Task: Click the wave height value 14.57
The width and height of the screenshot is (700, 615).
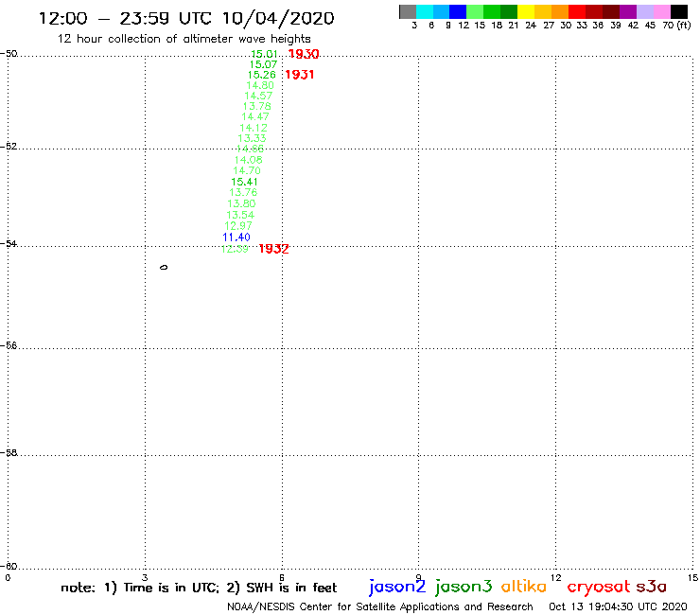Action: click(x=258, y=96)
